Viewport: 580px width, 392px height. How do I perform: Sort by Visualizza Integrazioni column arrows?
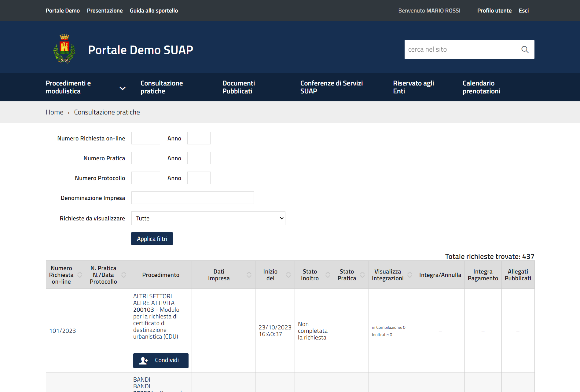[x=410, y=275]
